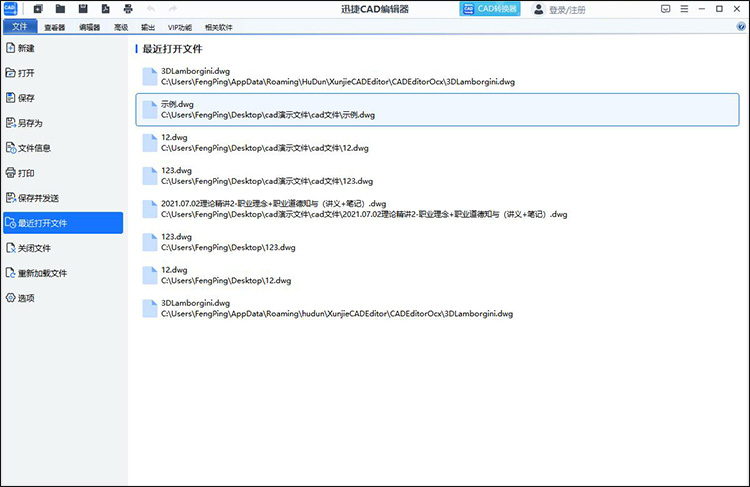Open the hamburger main menu icon
The width and height of the screenshot is (750, 487).
tap(684, 9)
